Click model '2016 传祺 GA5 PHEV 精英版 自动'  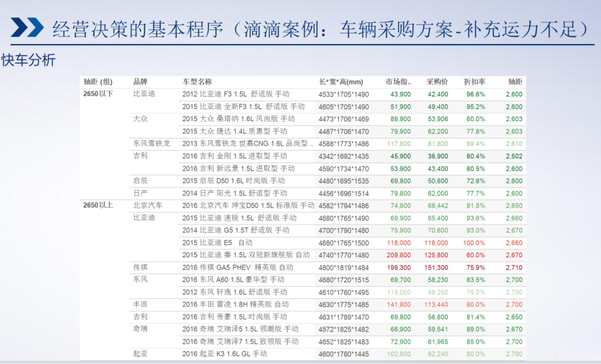click(x=238, y=267)
